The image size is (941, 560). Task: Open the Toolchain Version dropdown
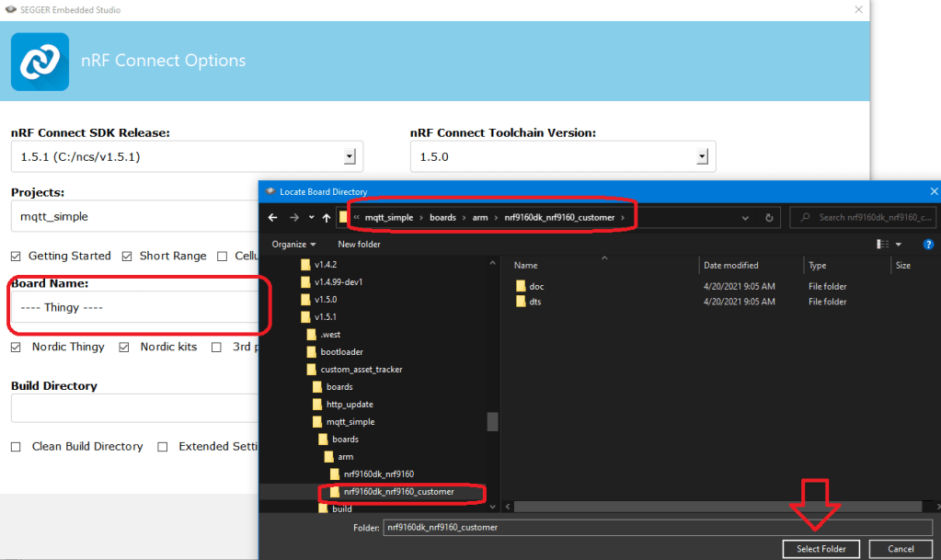click(x=703, y=157)
